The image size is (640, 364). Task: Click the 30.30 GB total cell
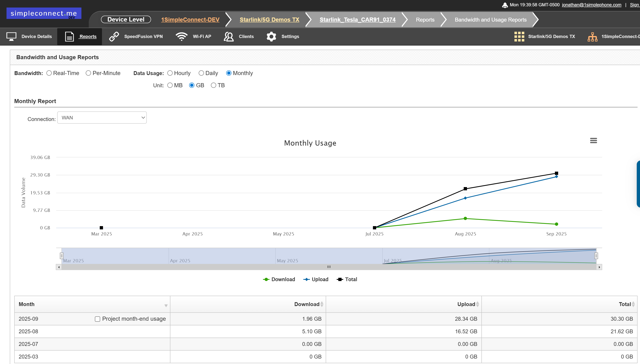[x=559, y=319]
